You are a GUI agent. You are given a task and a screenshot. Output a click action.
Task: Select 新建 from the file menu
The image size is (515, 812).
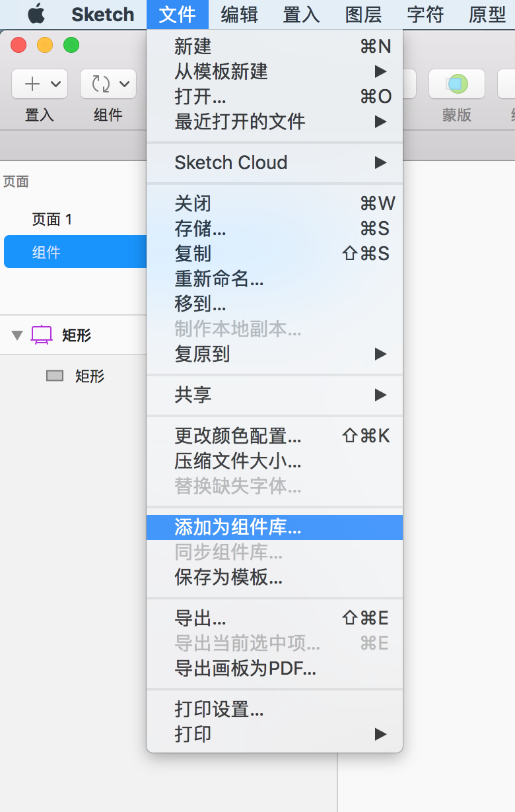point(275,46)
